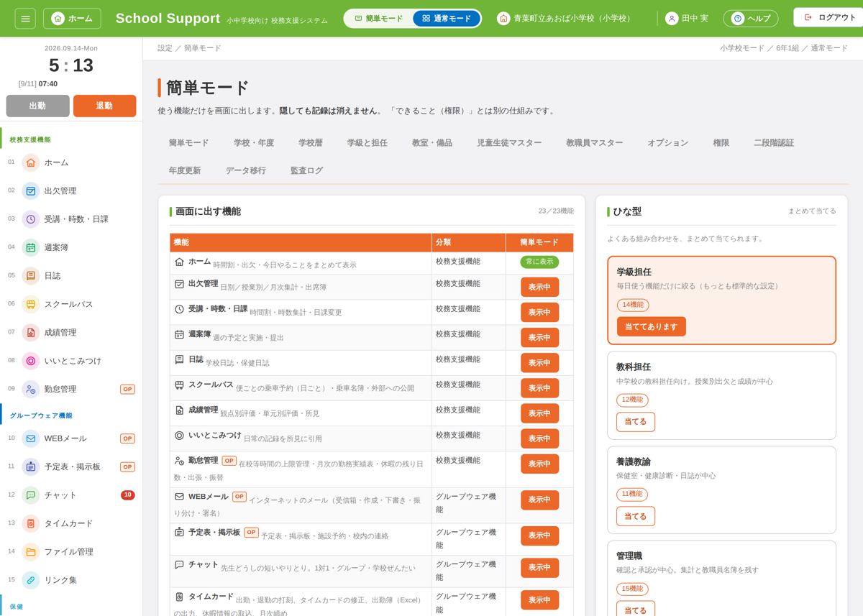Screen dimensions: 863x616
Task: Click 当てる in 養護教諭 card
Action: (635, 516)
